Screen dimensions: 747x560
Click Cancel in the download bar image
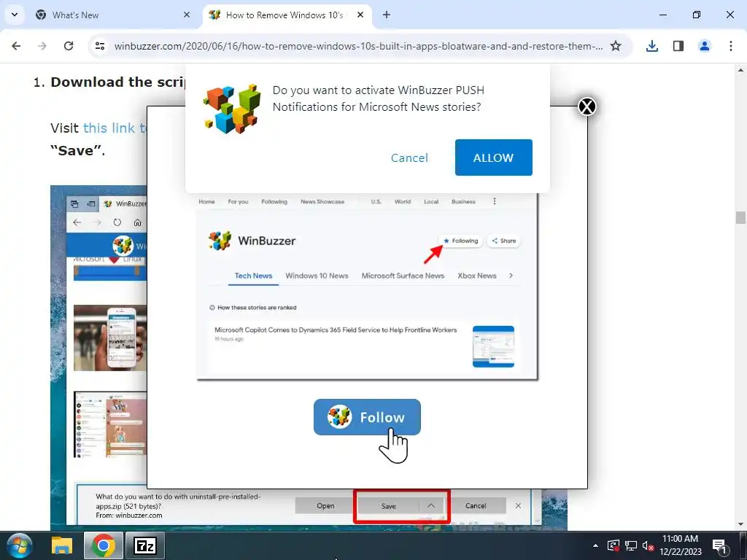tap(476, 506)
